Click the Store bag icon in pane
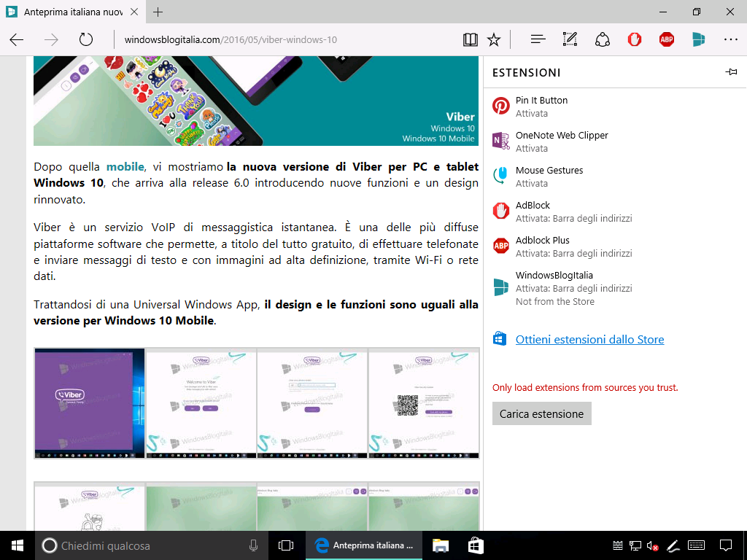The width and height of the screenshot is (747, 560). (x=500, y=338)
